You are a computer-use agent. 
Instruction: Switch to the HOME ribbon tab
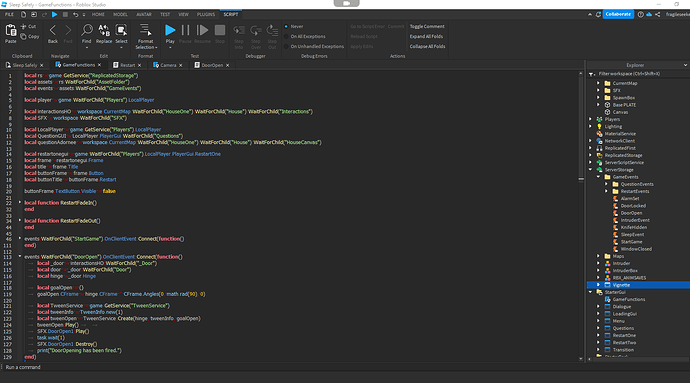(98, 15)
